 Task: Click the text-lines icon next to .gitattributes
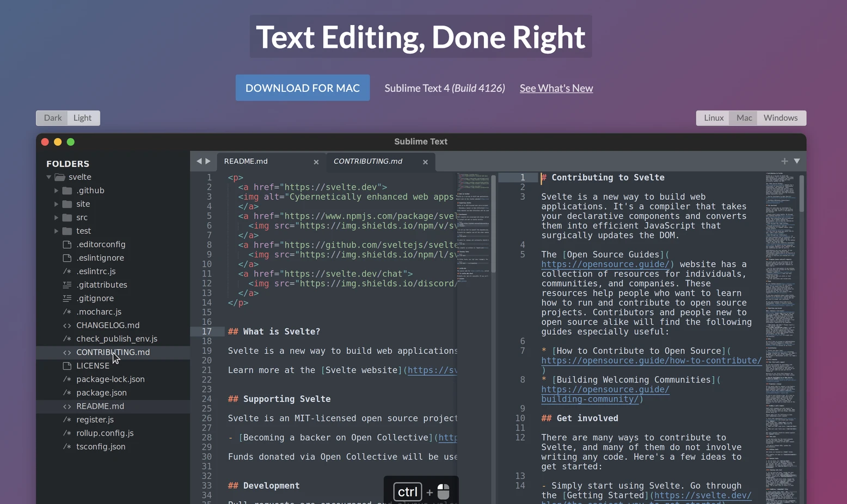pos(67,285)
